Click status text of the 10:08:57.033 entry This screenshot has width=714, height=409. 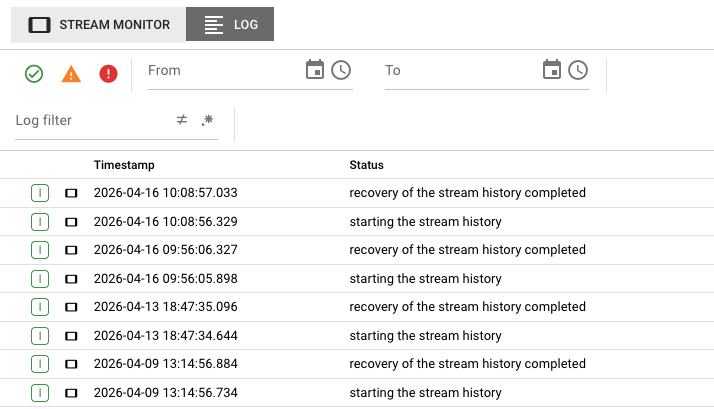(x=468, y=193)
